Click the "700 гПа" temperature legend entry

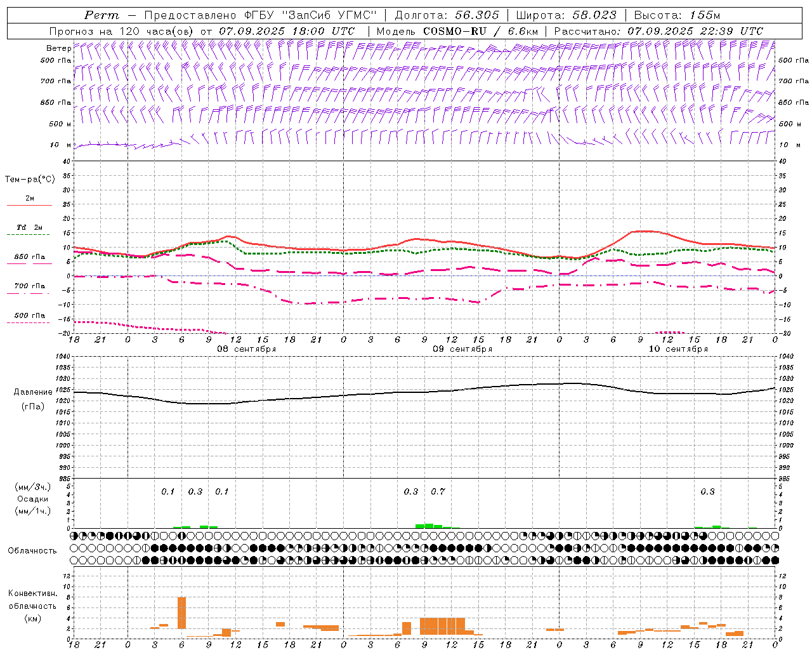29,286
